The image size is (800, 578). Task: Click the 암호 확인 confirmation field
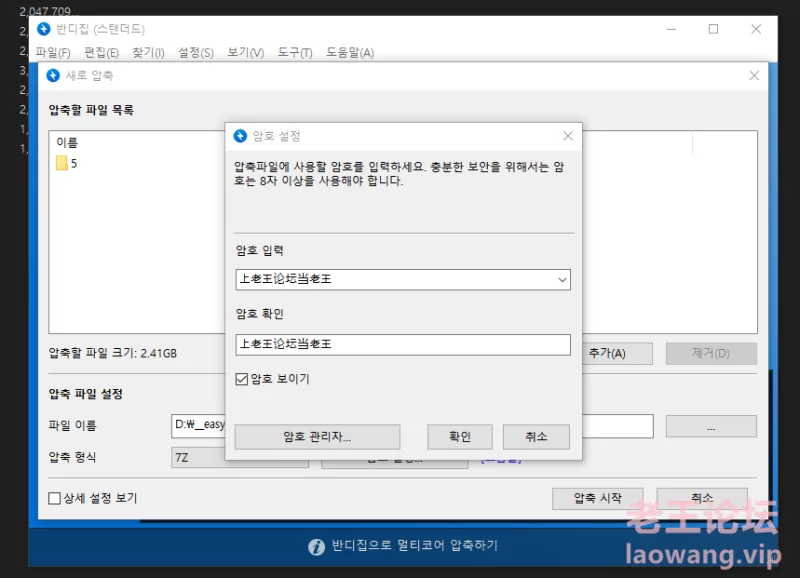tap(403, 344)
